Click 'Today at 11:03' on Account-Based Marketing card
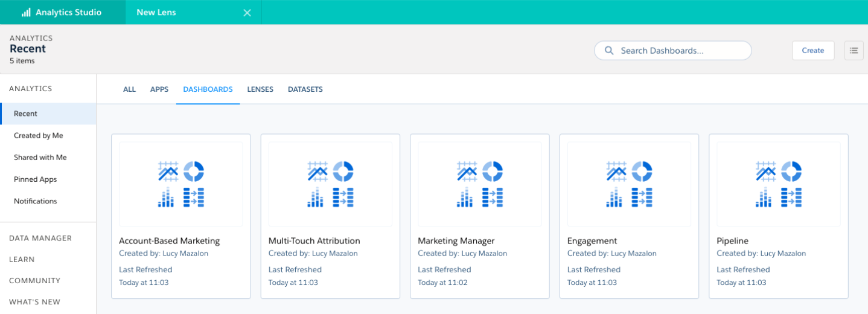 [144, 283]
